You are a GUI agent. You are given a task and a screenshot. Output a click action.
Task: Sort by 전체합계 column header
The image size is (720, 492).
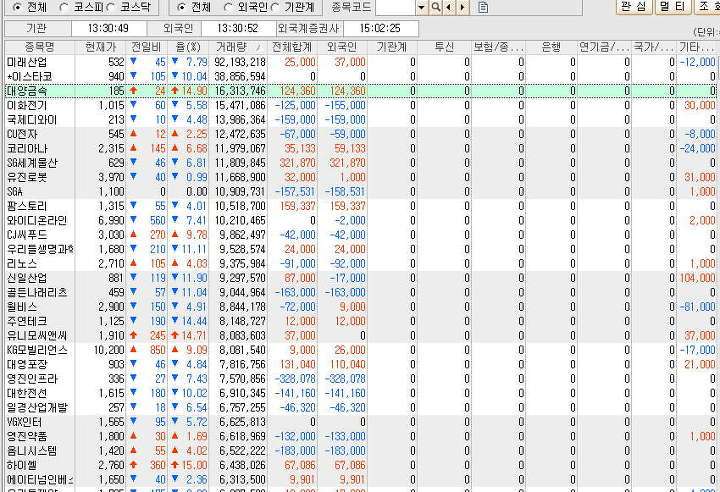pos(292,47)
